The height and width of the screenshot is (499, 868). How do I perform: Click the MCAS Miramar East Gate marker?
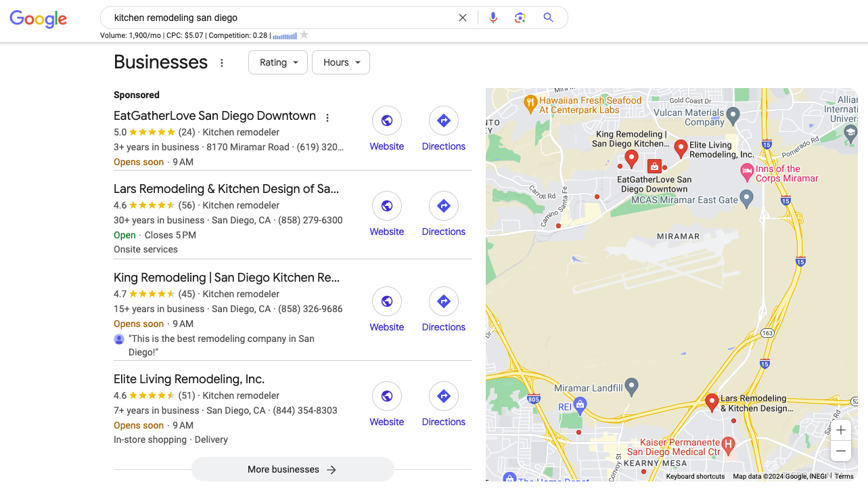[747, 199]
